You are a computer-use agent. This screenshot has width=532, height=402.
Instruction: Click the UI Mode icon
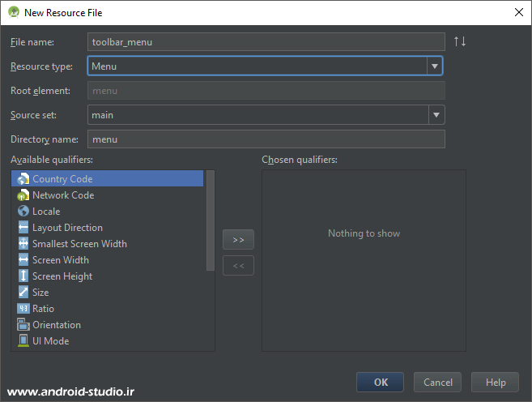(x=23, y=341)
